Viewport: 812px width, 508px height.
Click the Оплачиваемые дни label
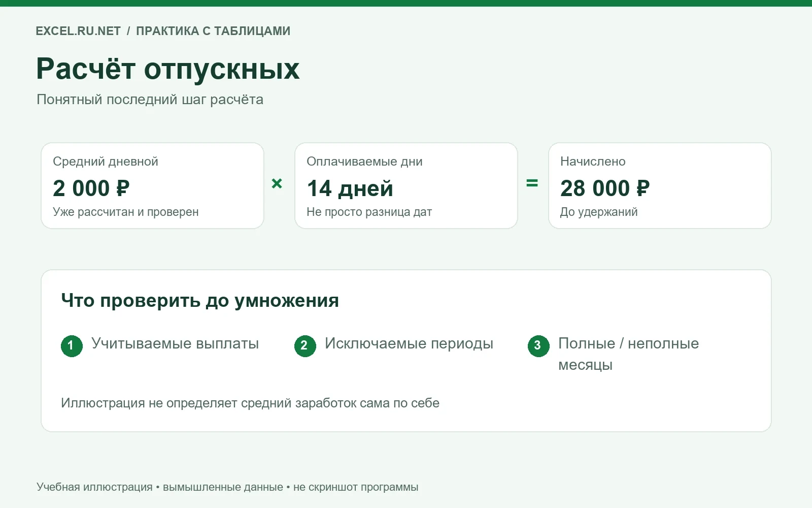click(x=364, y=162)
